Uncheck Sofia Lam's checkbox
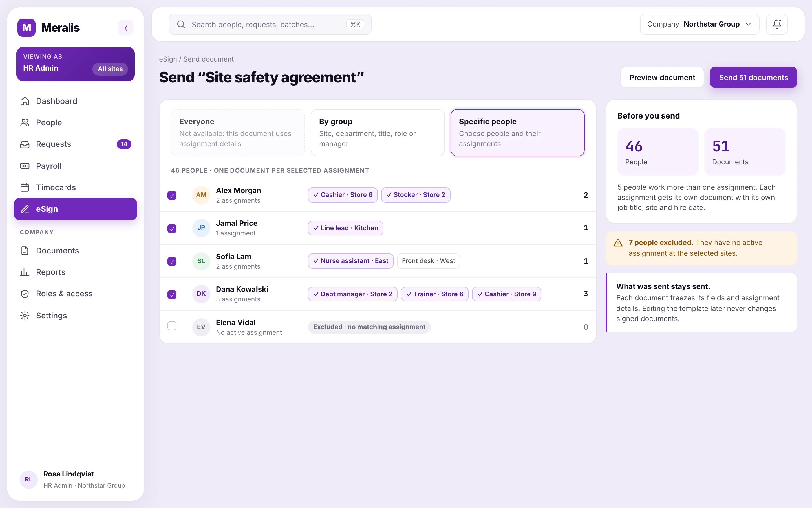812x508 pixels. click(172, 261)
